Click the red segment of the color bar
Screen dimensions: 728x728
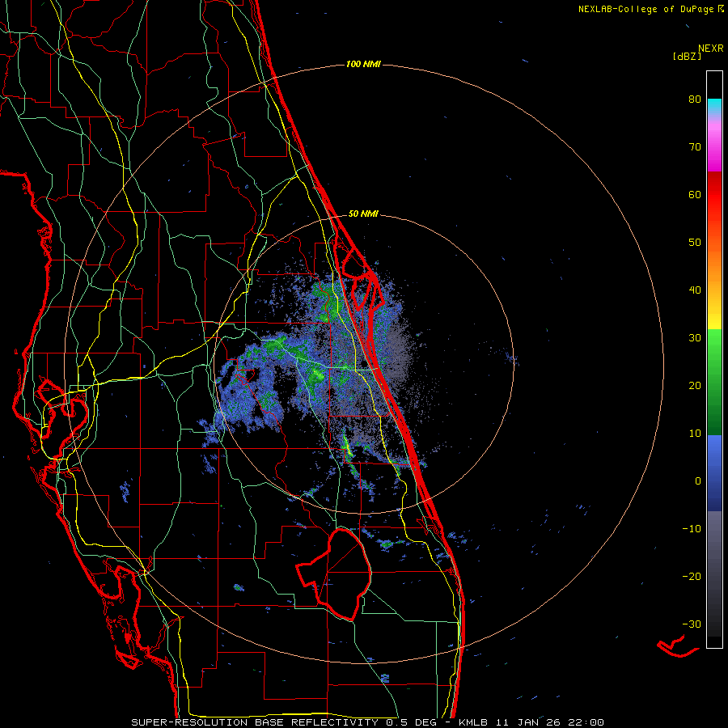[x=714, y=195]
